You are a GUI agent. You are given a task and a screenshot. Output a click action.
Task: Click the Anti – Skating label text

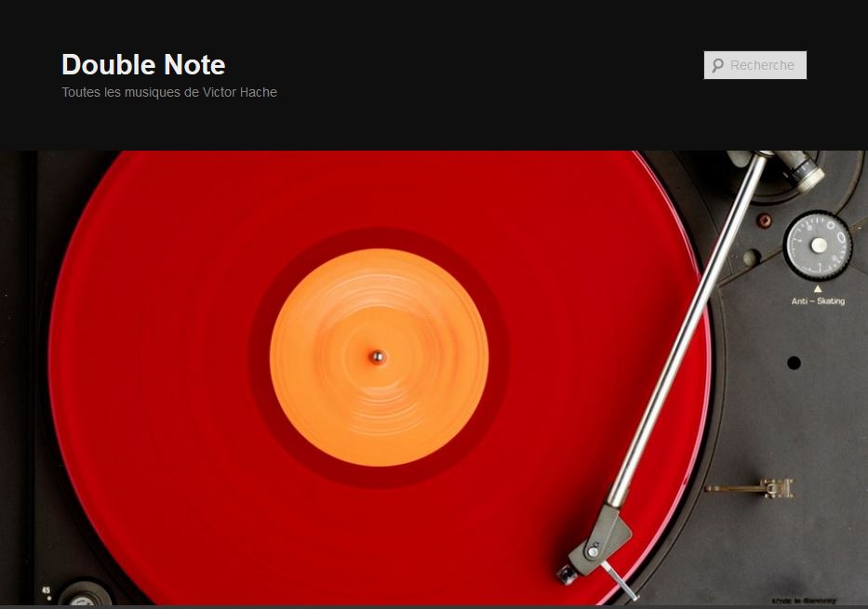tap(818, 301)
